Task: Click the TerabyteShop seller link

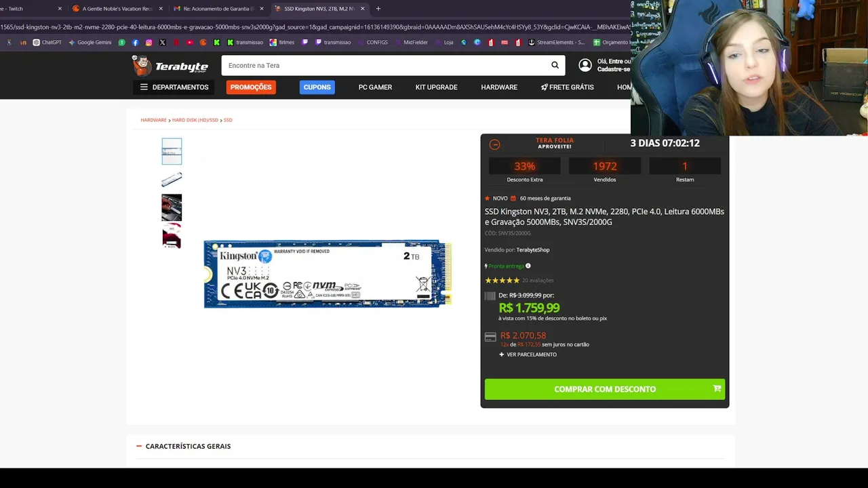Action: [533, 249]
